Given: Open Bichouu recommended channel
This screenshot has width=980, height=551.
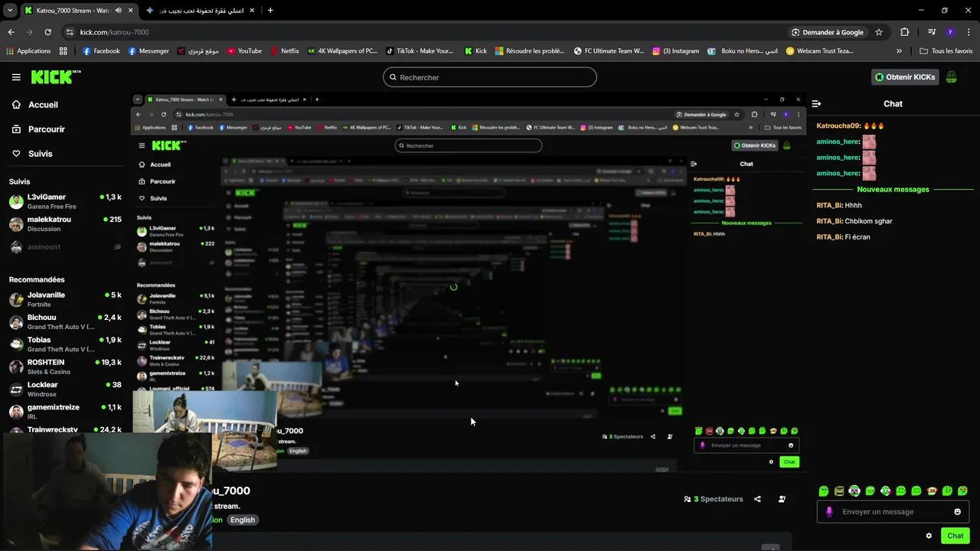Looking at the screenshot, I should (x=65, y=322).
